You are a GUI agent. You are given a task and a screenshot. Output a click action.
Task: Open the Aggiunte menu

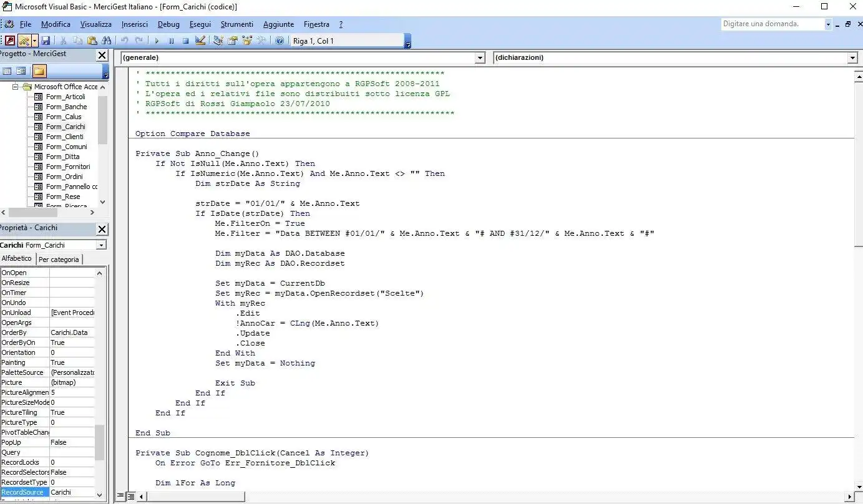[x=278, y=24]
